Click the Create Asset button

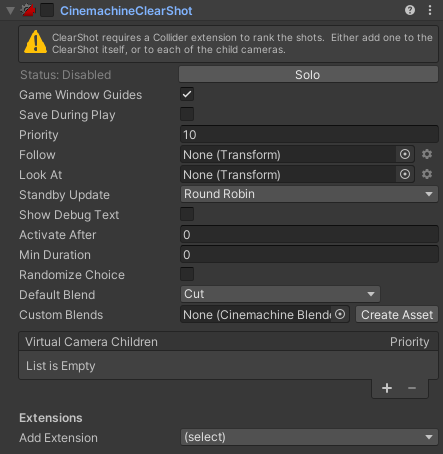coord(397,314)
